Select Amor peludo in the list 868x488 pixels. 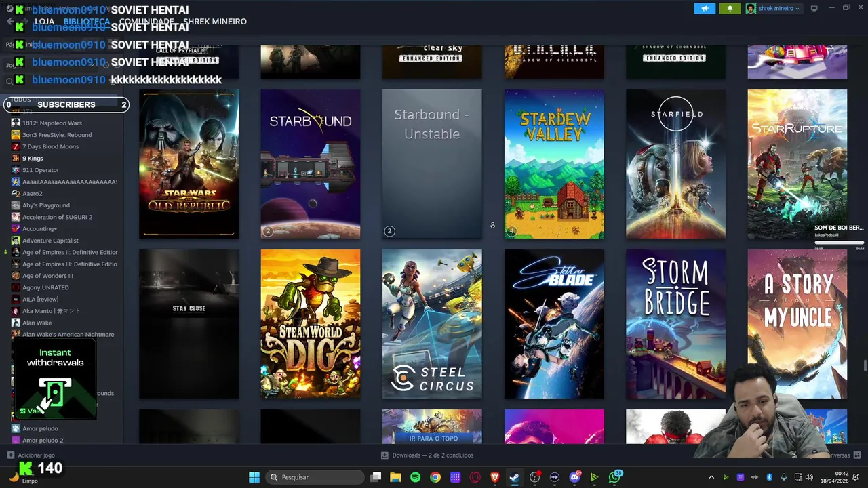(40, 428)
